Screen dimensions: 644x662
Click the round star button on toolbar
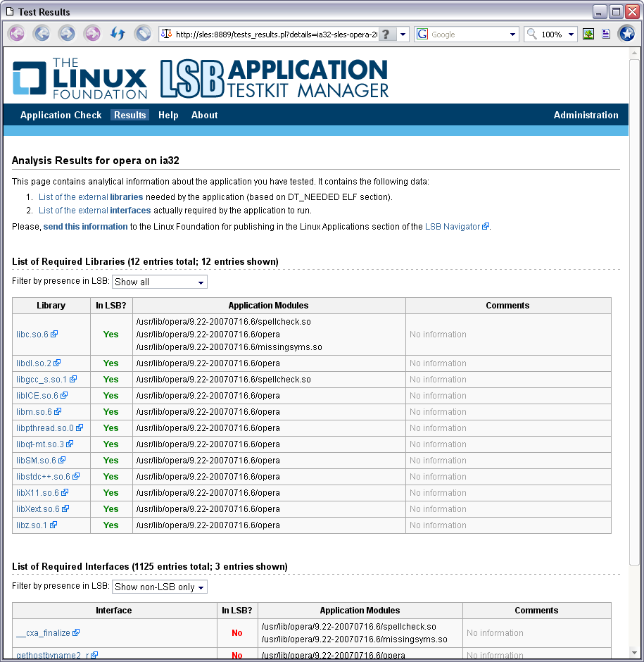[x=626, y=34]
